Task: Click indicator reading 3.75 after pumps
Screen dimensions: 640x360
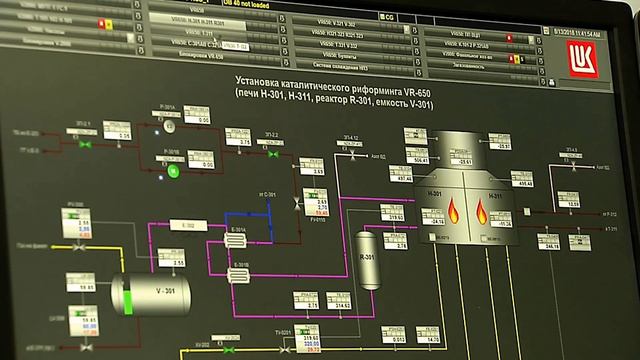Action: 238,137
